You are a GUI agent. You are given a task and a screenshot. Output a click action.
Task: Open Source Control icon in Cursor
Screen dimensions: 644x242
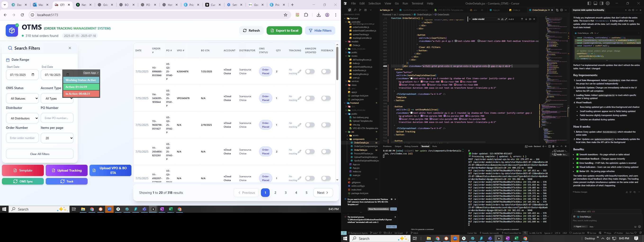coord(360,10)
